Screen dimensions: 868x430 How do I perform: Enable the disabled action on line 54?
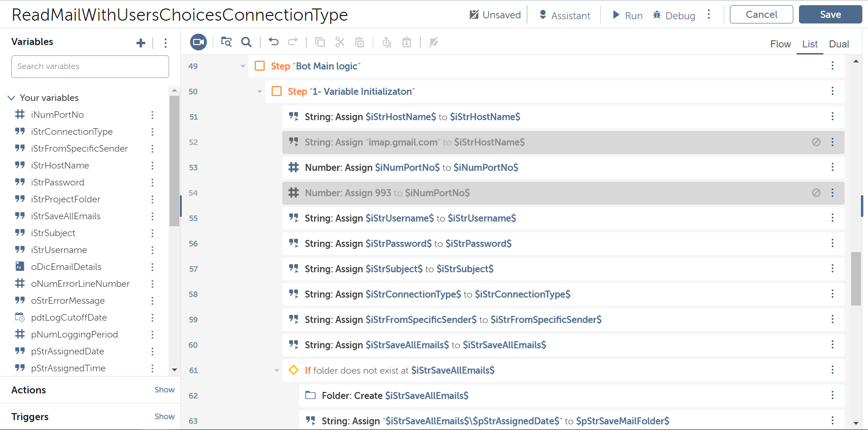[816, 192]
